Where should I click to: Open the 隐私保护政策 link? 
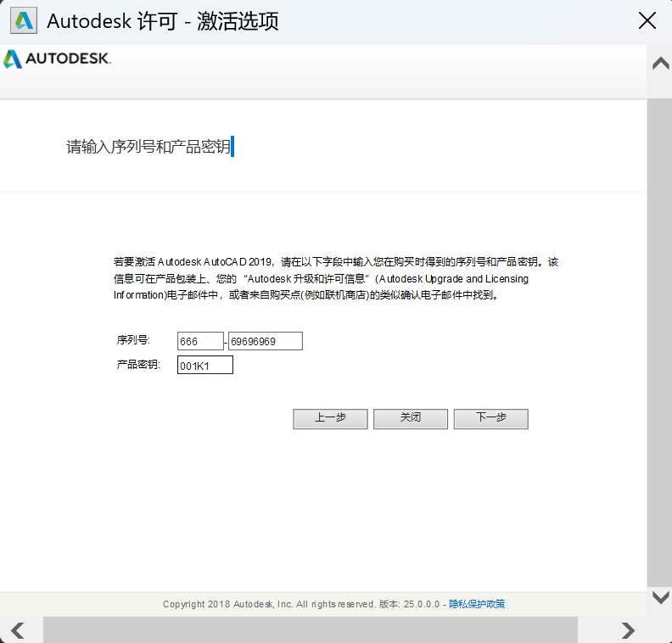coord(477,604)
